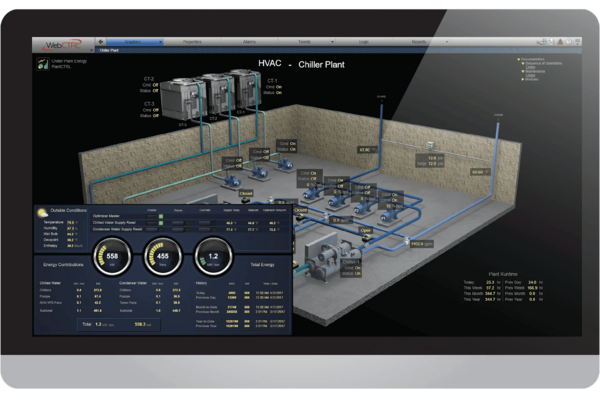Click the Total 1.2 kW/ton summary box
The width and height of the screenshot is (600, 400).
[119, 325]
